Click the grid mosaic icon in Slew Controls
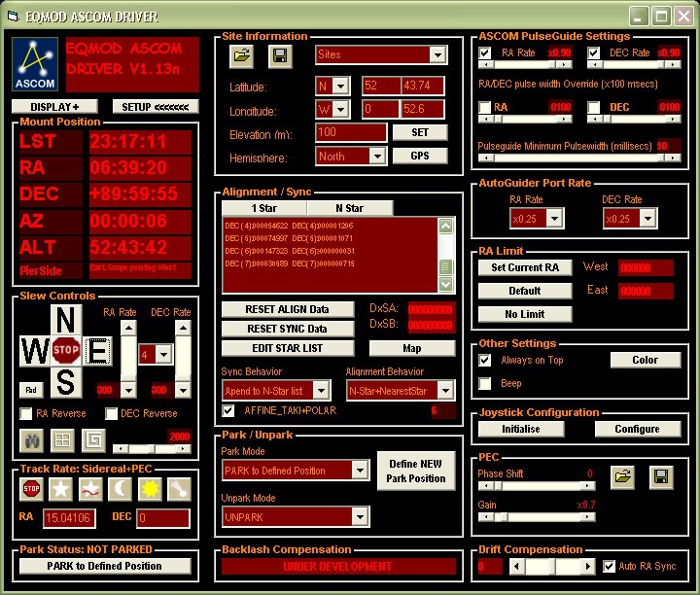Viewport: 700px width, 595px height. (x=62, y=441)
